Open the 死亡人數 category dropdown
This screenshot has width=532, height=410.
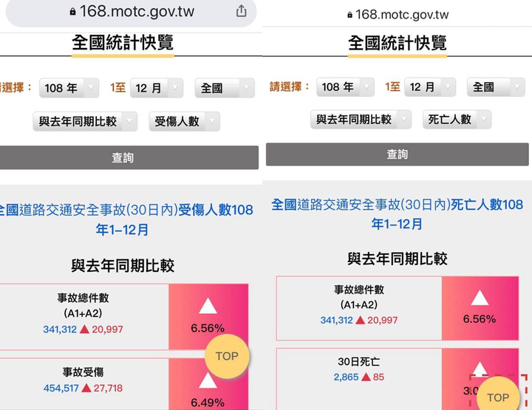(457, 120)
